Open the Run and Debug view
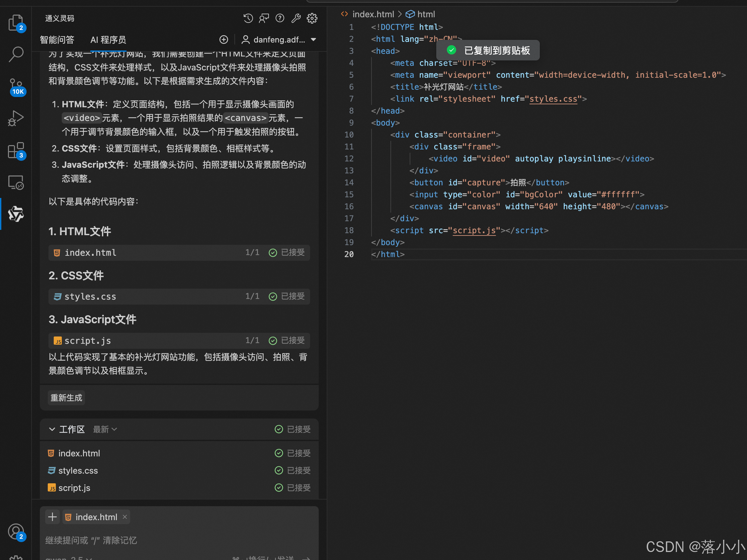 pos(16,118)
